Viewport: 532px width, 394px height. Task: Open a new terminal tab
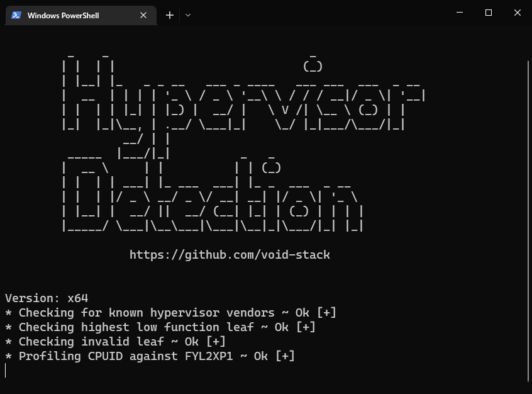point(170,15)
